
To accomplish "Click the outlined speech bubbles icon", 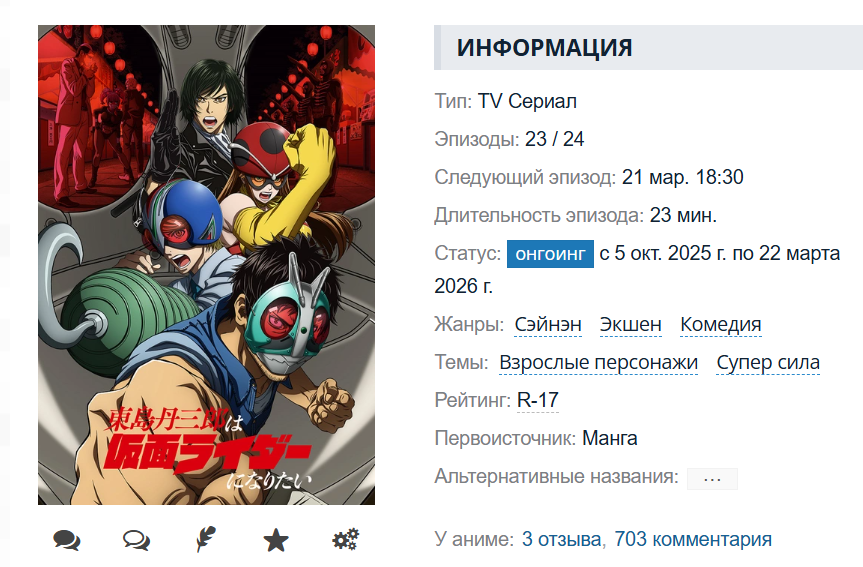I will 136,540.
